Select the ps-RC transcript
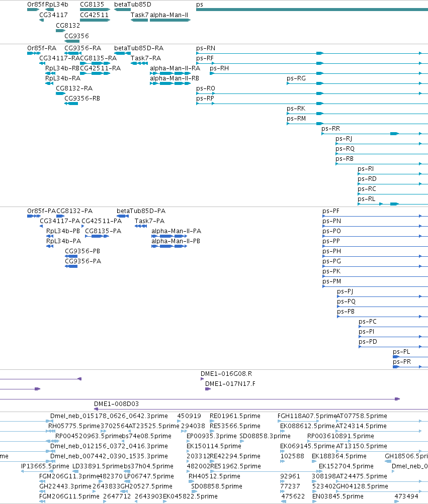This screenshot has height=504, width=428. pyautogui.click(x=393, y=194)
